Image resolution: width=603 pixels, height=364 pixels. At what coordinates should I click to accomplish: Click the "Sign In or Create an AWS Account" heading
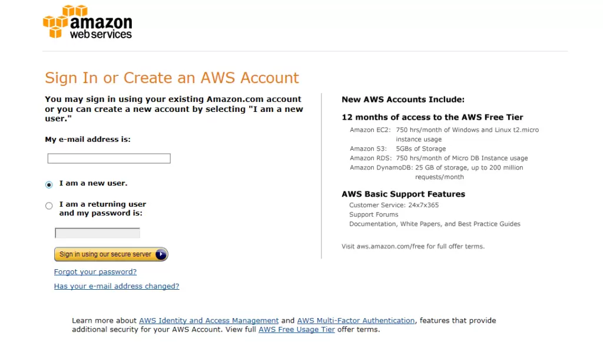pyautogui.click(x=172, y=78)
